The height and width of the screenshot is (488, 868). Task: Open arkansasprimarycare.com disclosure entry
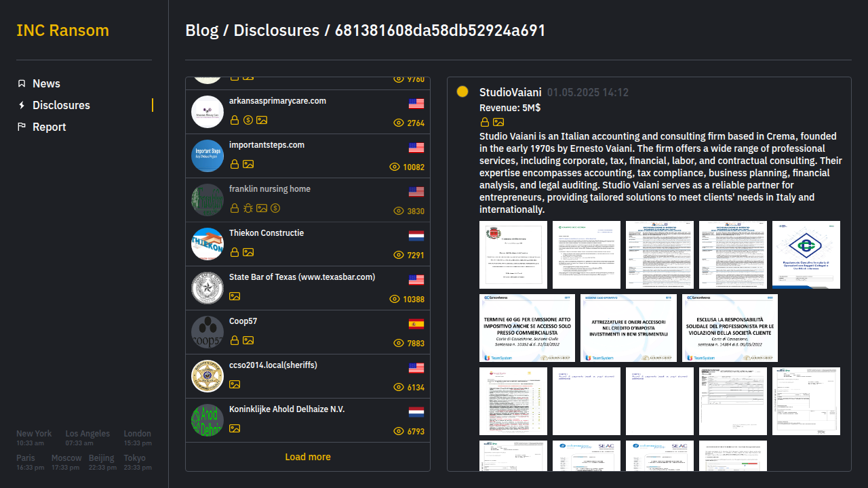[308, 112]
